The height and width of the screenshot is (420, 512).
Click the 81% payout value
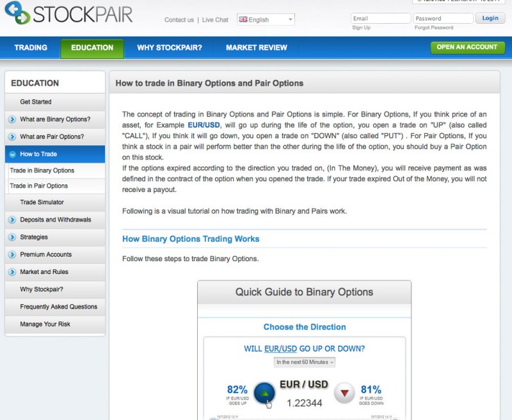click(371, 389)
